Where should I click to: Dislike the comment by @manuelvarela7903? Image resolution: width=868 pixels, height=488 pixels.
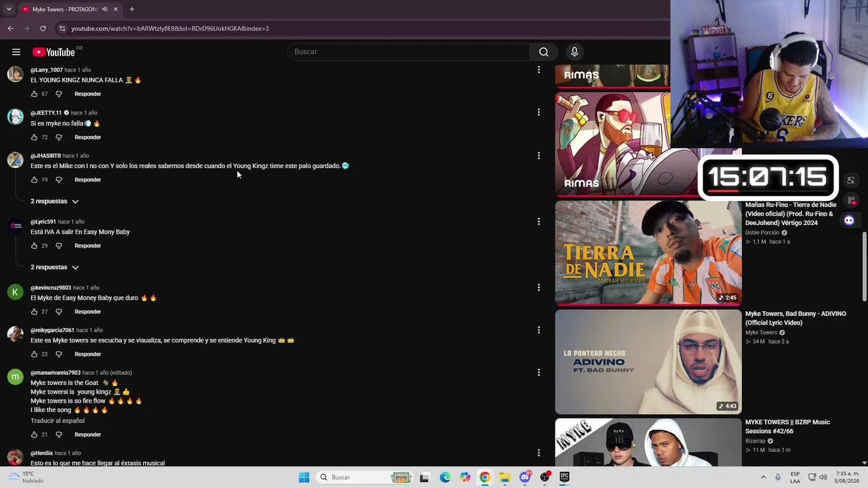(58, 434)
